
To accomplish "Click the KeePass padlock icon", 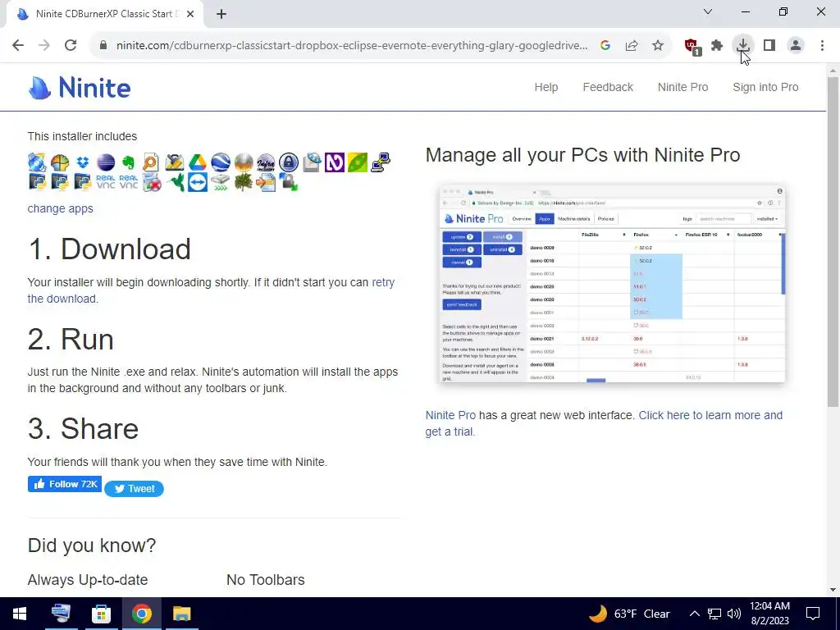I will 289,162.
